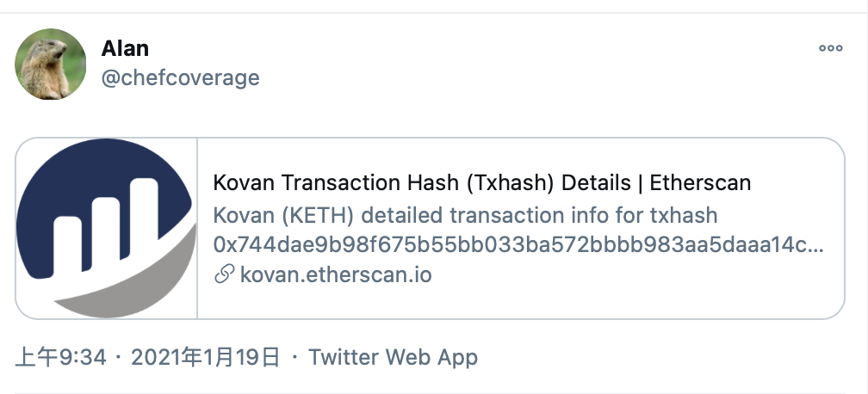Click the truncated 0x744dae9b transaction hash
Image resolution: width=868 pixels, height=394 pixels.
pyautogui.click(x=518, y=244)
